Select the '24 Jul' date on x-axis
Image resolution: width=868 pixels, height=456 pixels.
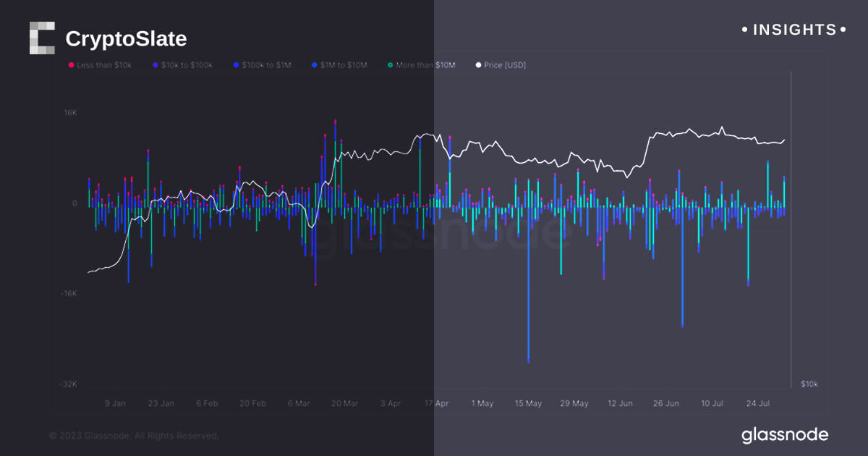coord(760,403)
